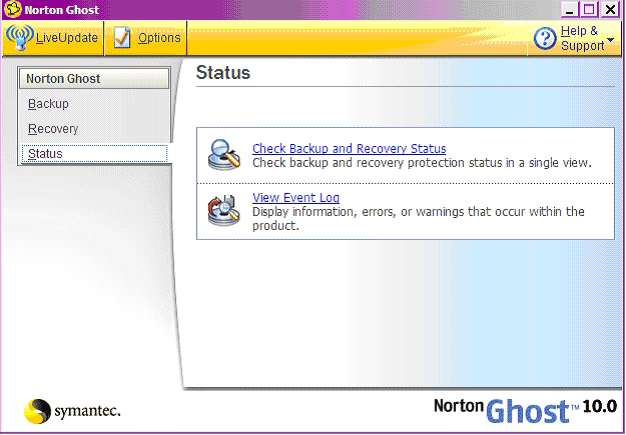The height and width of the screenshot is (435, 626).
Task: Select Status in the sidebar
Action: click(94, 154)
